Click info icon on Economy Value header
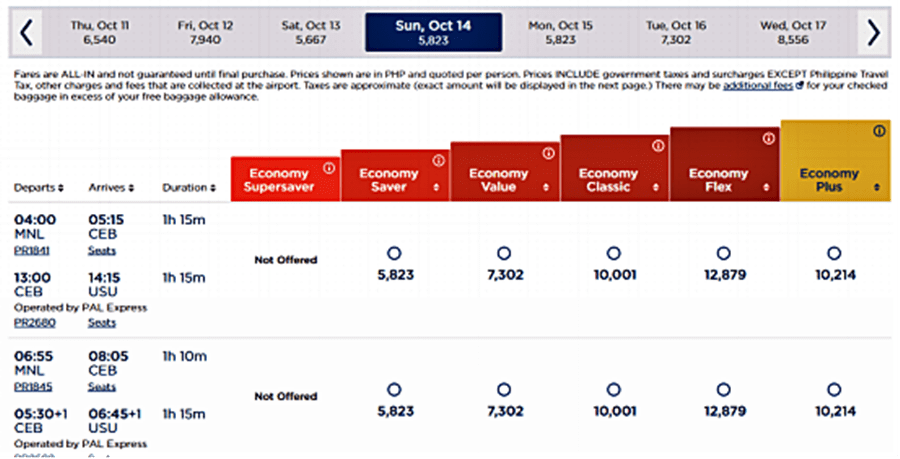The image size is (900, 459). tap(547, 153)
